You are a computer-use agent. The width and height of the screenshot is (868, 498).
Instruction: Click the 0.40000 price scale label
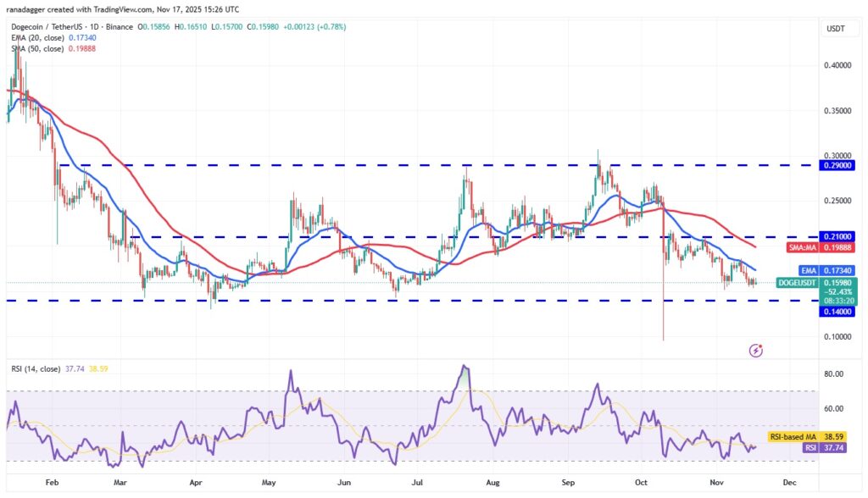point(837,65)
